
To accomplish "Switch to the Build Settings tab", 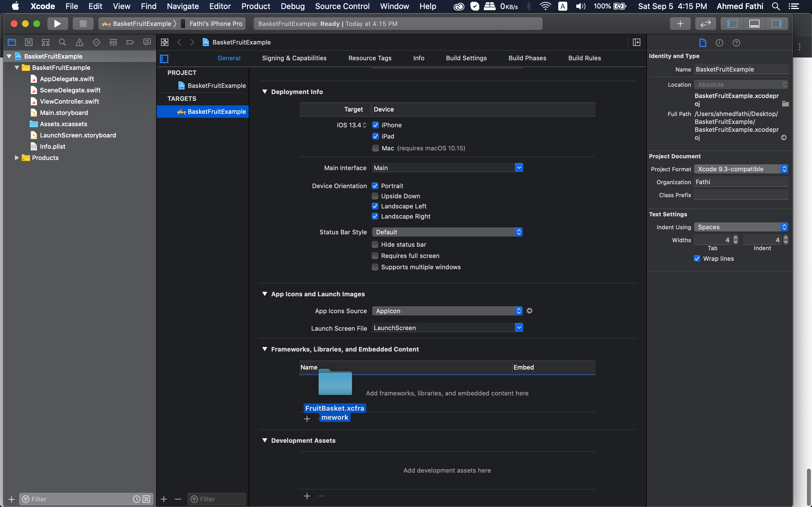I will click(x=466, y=58).
